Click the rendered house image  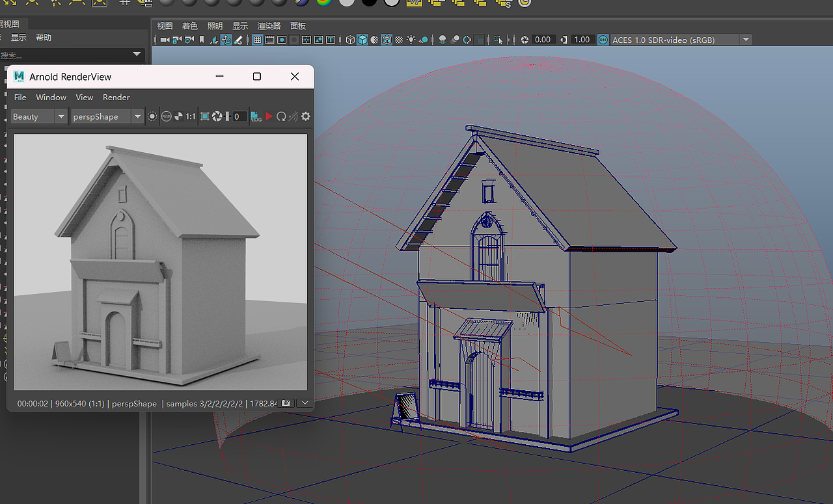160,262
